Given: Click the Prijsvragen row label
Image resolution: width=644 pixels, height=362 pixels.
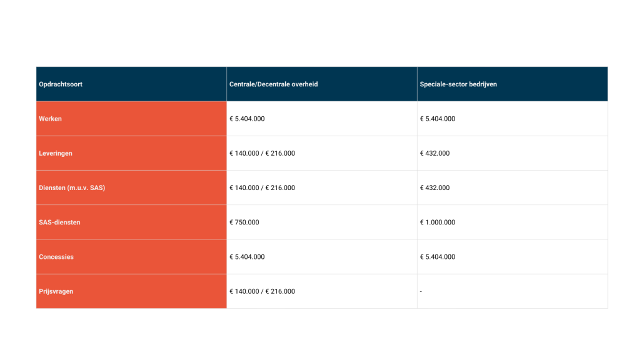Looking at the screenshot, I should [x=56, y=291].
